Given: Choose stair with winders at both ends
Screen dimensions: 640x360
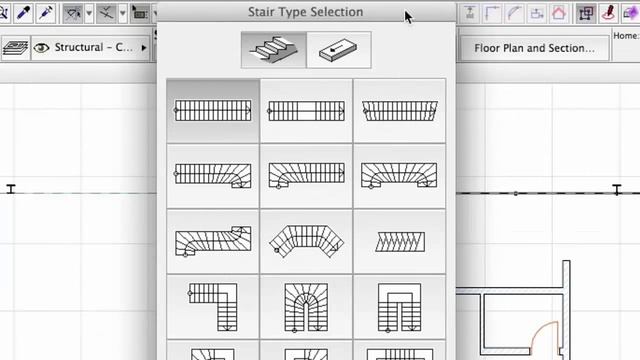Looking at the screenshot, I should click(400, 176).
